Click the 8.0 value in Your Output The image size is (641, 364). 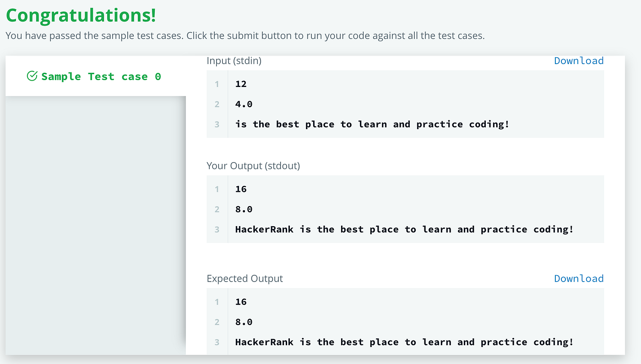coord(244,209)
